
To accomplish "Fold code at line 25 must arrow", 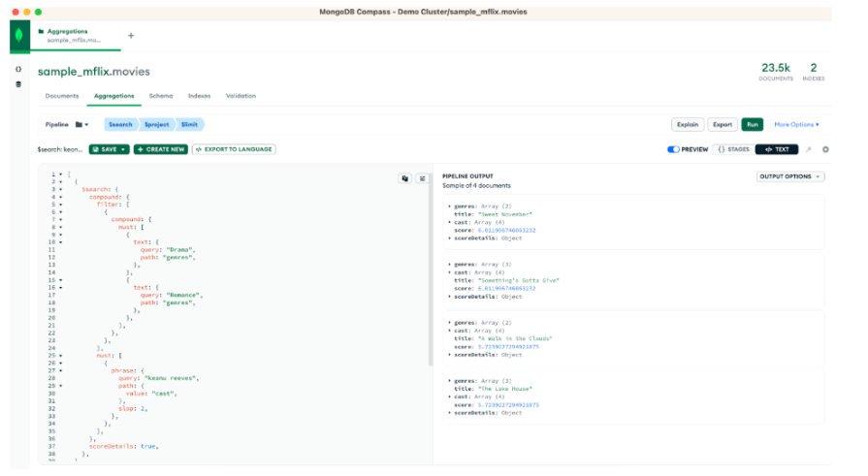I will (x=61, y=356).
